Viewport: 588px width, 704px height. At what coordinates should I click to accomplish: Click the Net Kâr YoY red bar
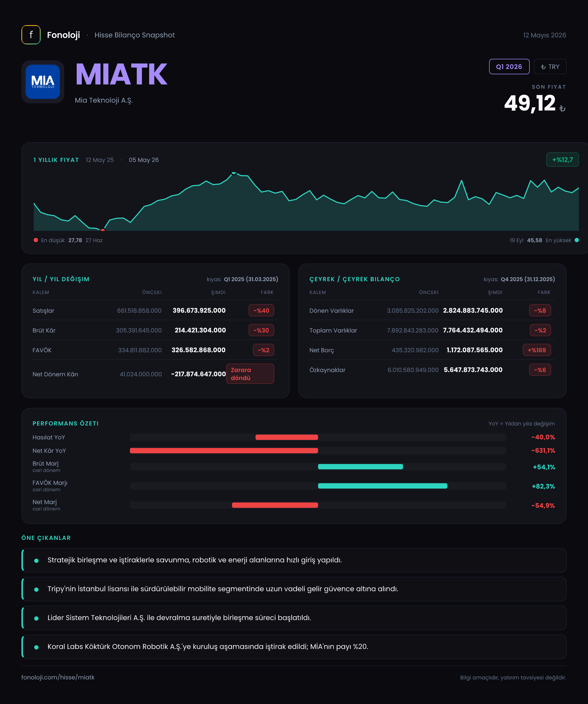coord(224,451)
